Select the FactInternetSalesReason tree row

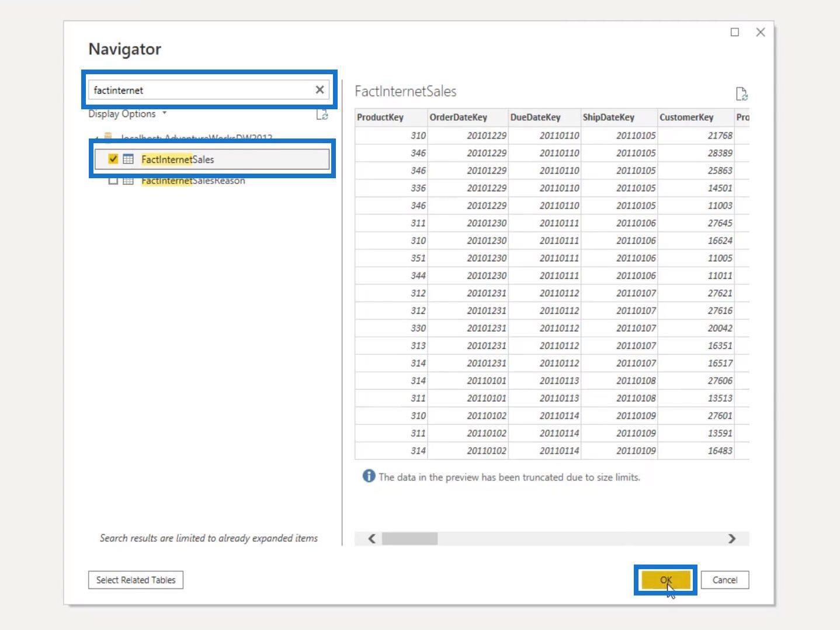212,181
